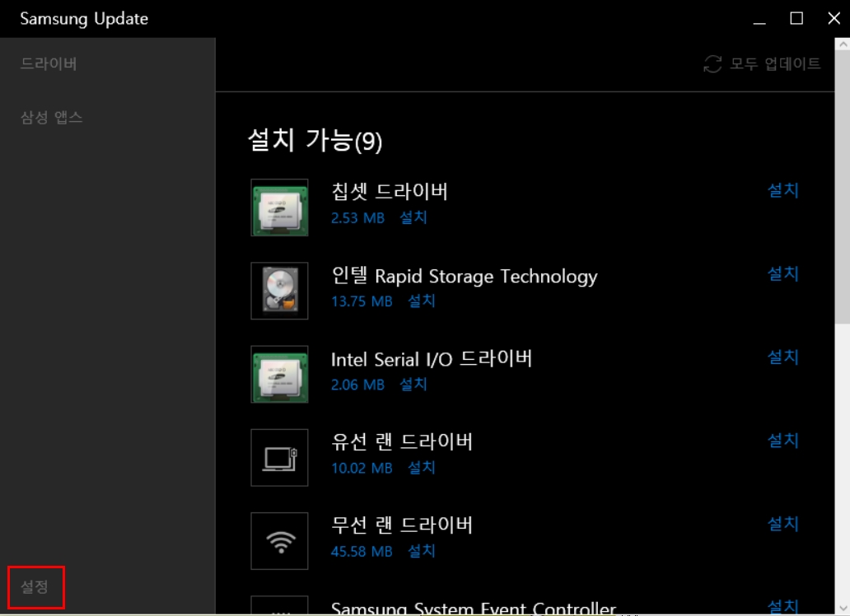Click the 모두 업데이트 refresh icon
Screen dimensions: 850x616
pyautogui.click(x=712, y=63)
